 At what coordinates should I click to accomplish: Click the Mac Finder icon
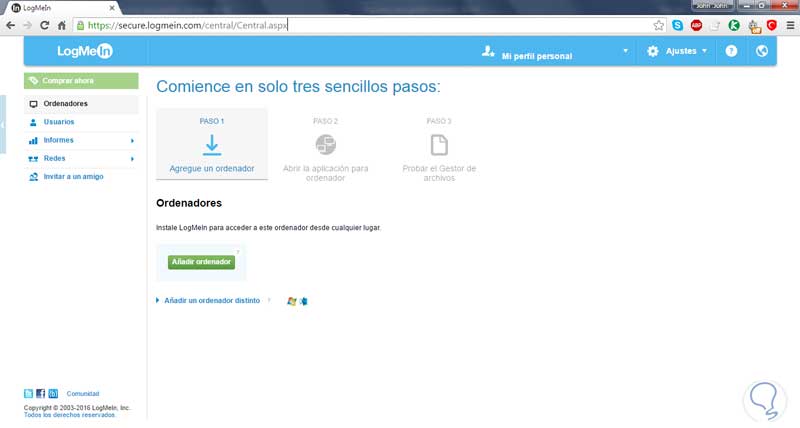(x=304, y=301)
